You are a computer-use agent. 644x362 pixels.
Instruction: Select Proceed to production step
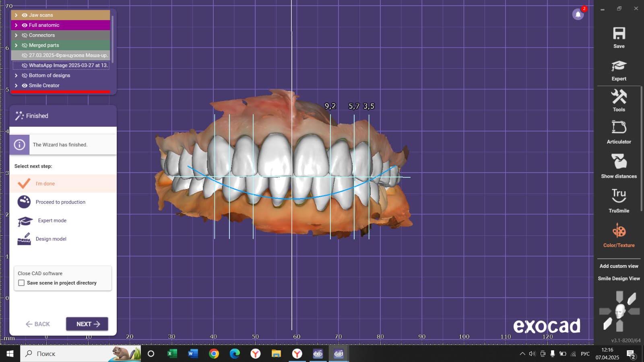60,202
